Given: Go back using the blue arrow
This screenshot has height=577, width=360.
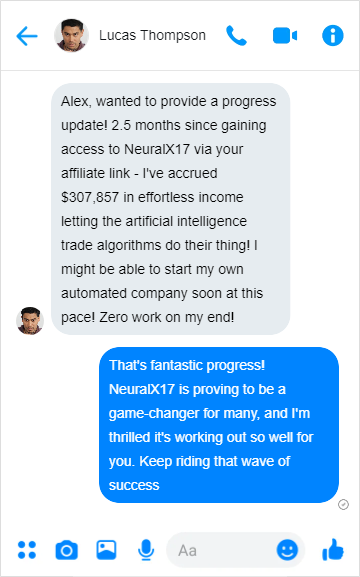Looking at the screenshot, I should pos(27,36).
